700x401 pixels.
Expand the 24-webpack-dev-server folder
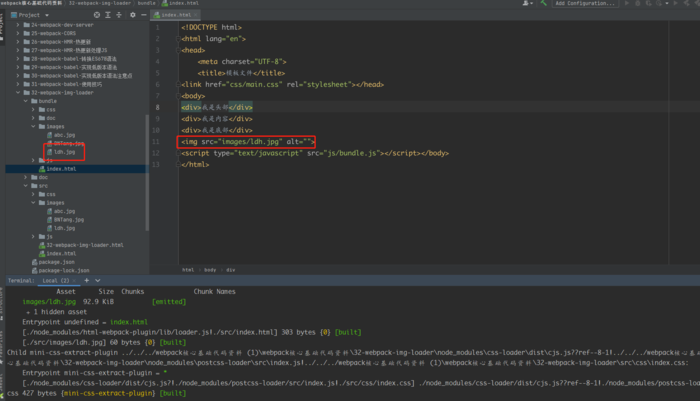18,25
